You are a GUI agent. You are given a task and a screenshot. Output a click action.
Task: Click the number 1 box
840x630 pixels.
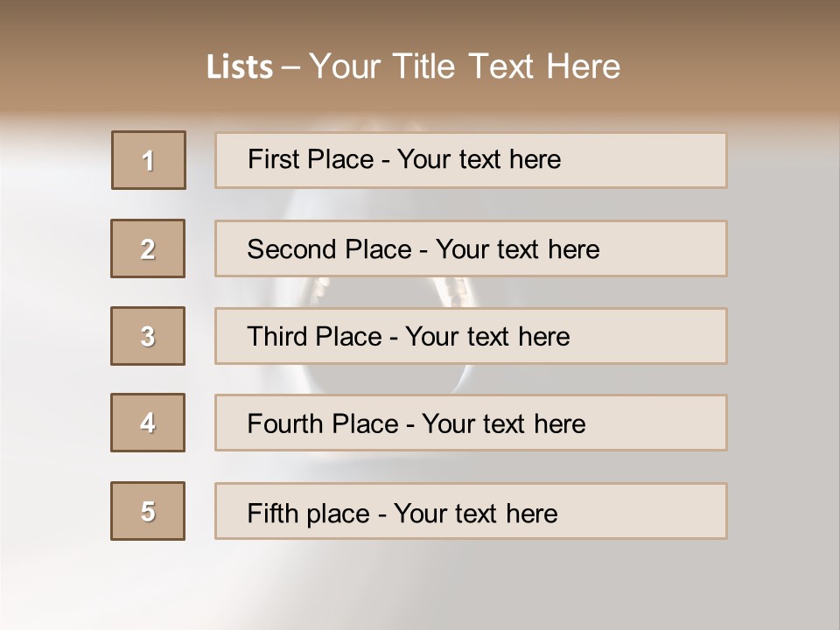[149, 160]
